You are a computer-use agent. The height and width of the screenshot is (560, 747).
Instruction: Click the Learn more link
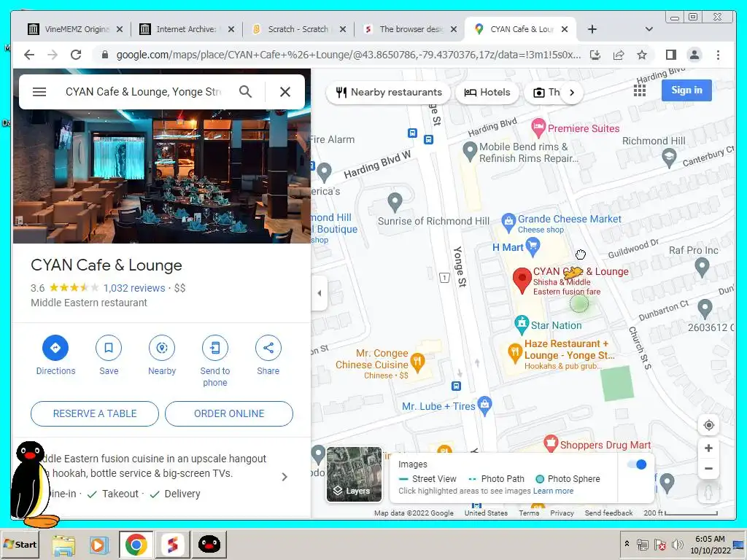tap(553, 491)
